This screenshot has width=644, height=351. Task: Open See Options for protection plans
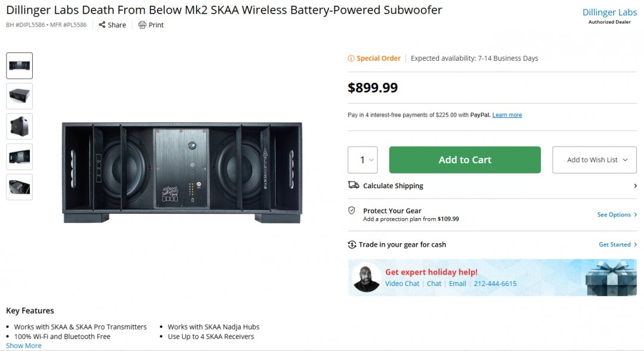617,215
